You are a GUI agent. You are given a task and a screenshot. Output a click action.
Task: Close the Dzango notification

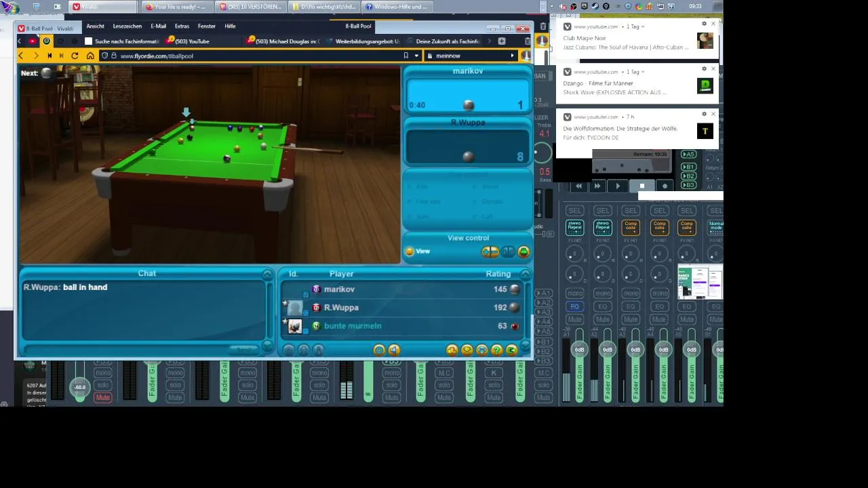(x=713, y=68)
